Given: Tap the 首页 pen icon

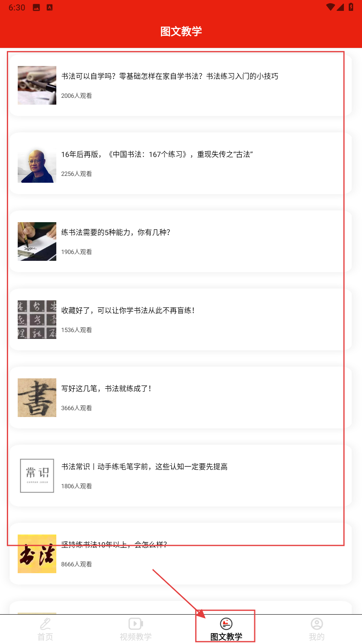Looking at the screenshot, I should 45,624.
